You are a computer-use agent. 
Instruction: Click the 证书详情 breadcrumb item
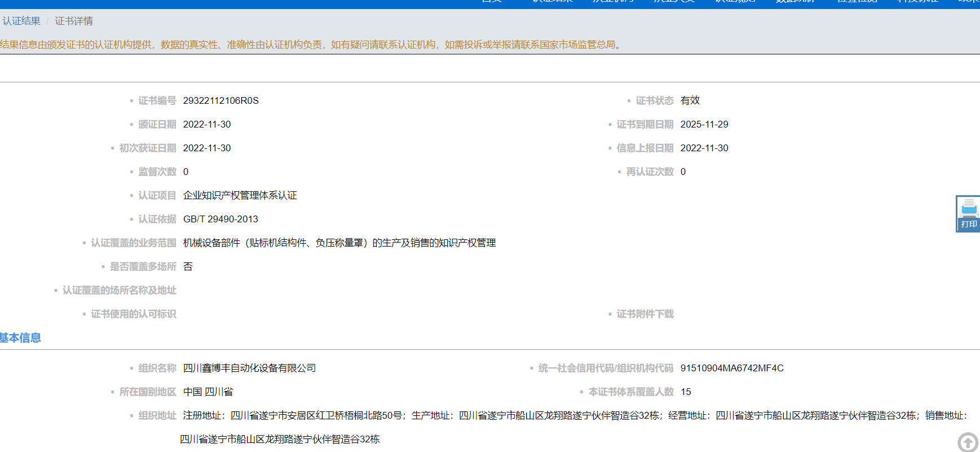click(74, 21)
